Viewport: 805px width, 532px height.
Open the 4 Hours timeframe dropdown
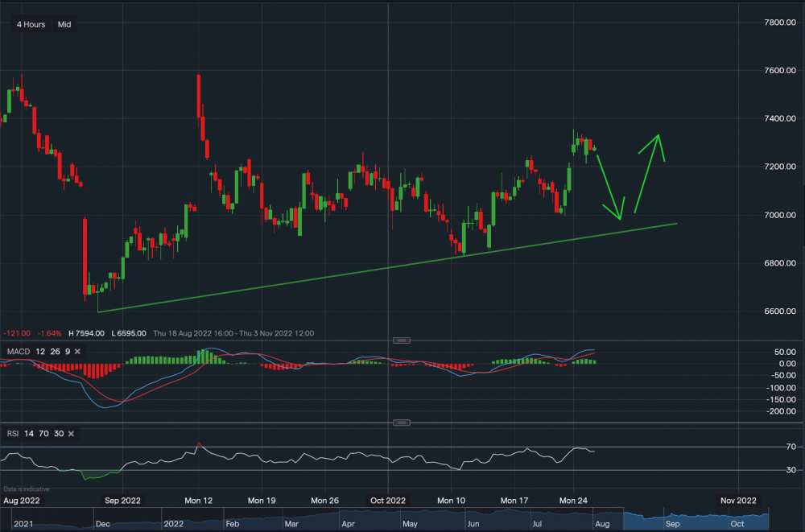point(31,24)
